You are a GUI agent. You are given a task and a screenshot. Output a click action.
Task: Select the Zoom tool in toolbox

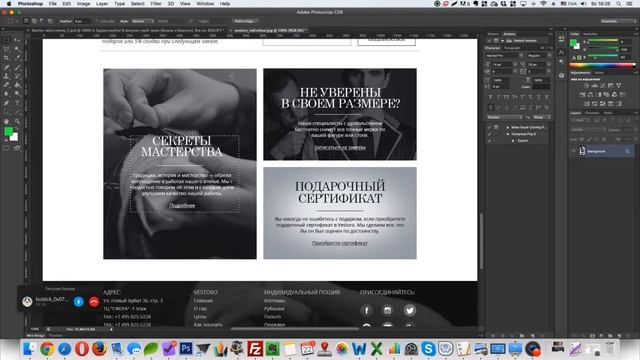coord(17,121)
